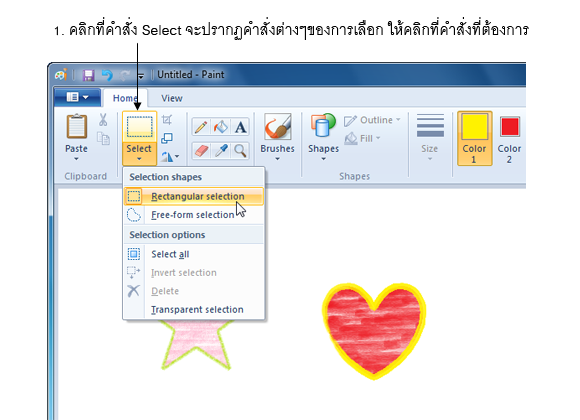580x420 pixels.
Task: Click the Crop icon
Action: click(167, 120)
